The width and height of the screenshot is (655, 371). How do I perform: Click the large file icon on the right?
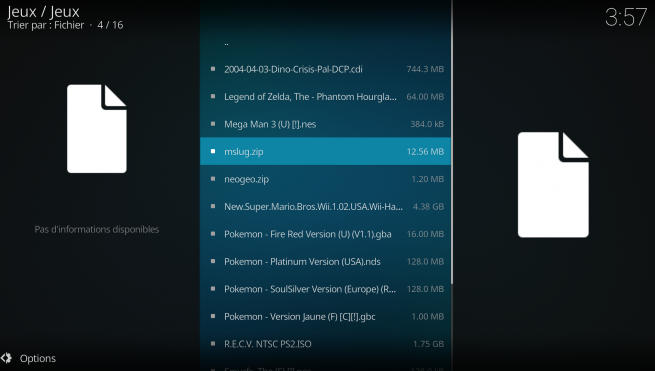pos(553,185)
